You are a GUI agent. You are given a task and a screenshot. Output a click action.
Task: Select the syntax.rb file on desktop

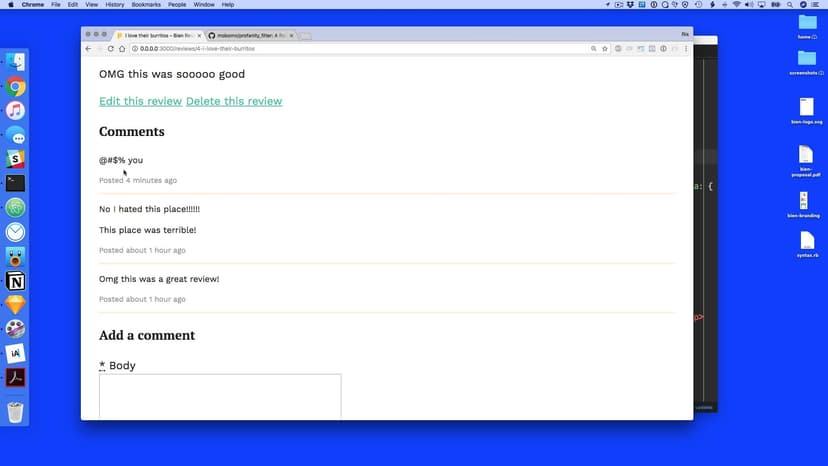click(806, 244)
